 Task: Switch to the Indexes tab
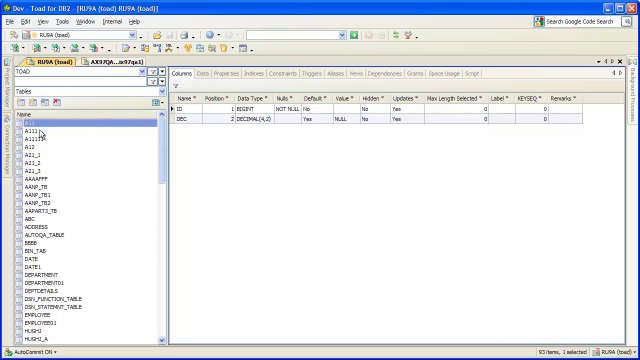[253, 73]
